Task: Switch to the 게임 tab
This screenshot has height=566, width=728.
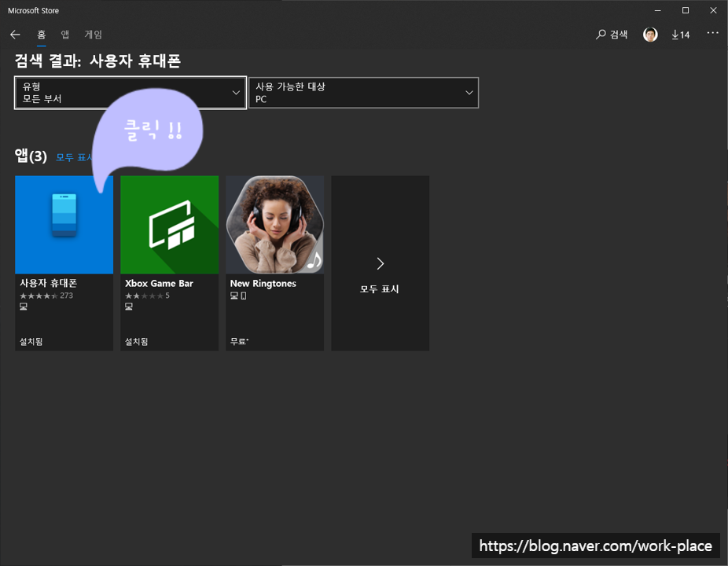Action: pyautogui.click(x=93, y=35)
